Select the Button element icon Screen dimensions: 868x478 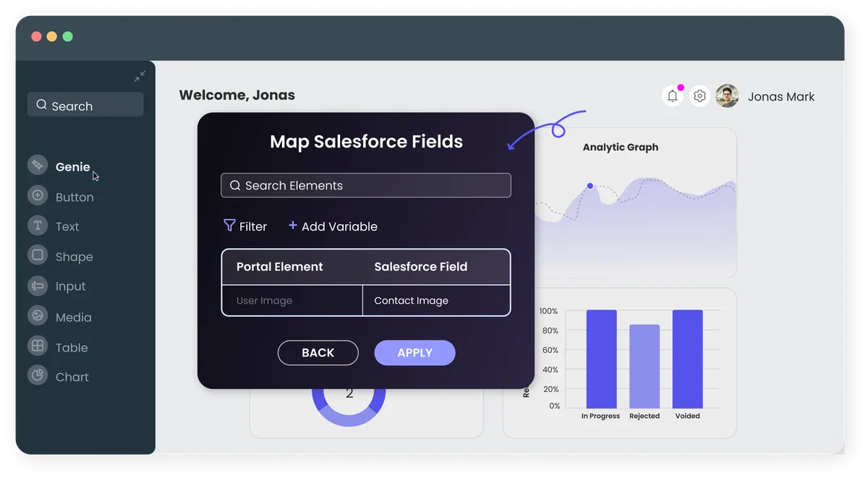(x=37, y=195)
